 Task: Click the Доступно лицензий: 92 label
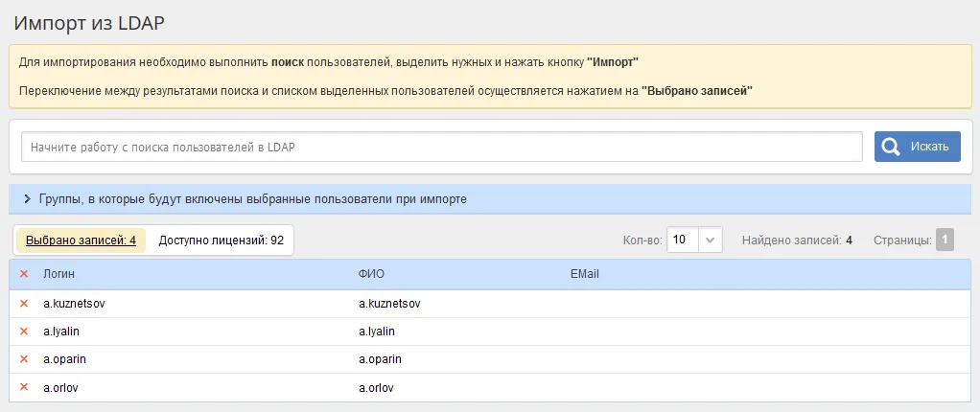pyautogui.click(x=221, y=240)
